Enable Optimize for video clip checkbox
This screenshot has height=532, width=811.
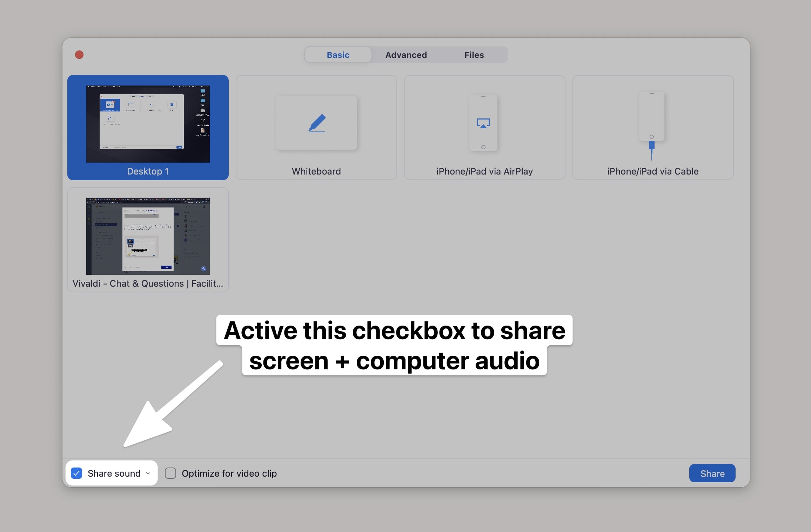click(x=170, y=473)
